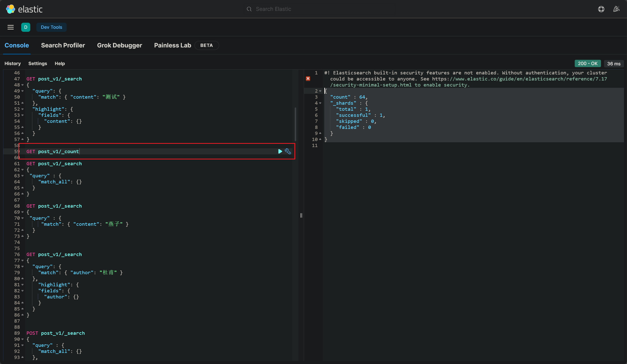
Task: Open the Painless Lab tab
Action: pos(173,45)
